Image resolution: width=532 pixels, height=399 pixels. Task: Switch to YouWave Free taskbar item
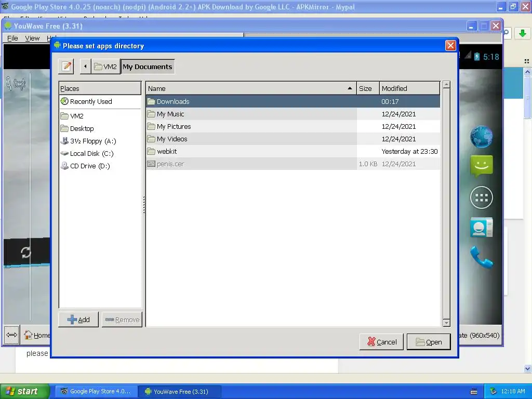(180, 392)
